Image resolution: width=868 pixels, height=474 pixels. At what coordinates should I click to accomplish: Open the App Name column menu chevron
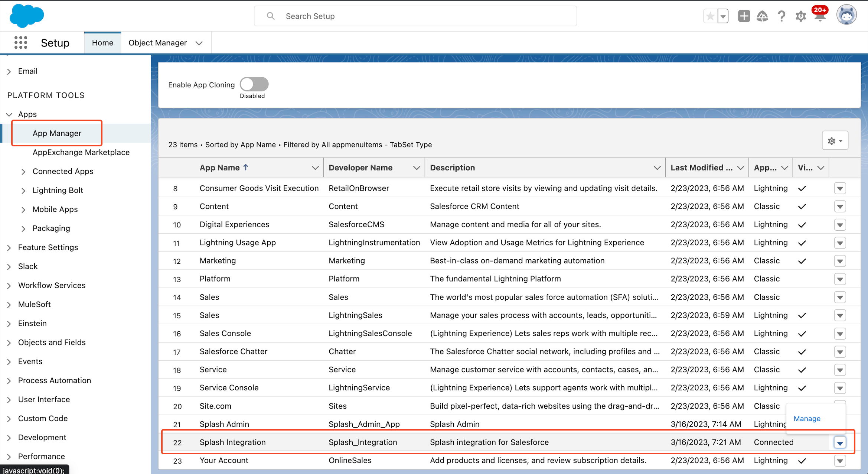pos(315,168)
